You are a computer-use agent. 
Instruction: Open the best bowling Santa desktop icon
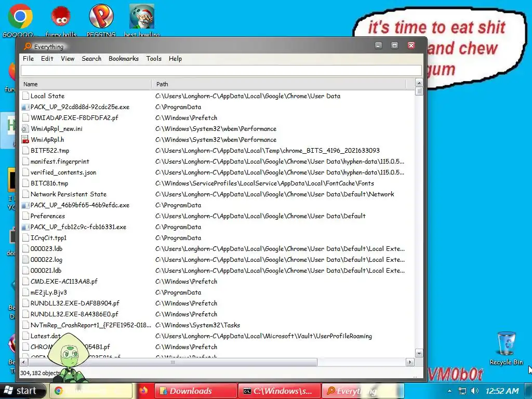[142, 16]
